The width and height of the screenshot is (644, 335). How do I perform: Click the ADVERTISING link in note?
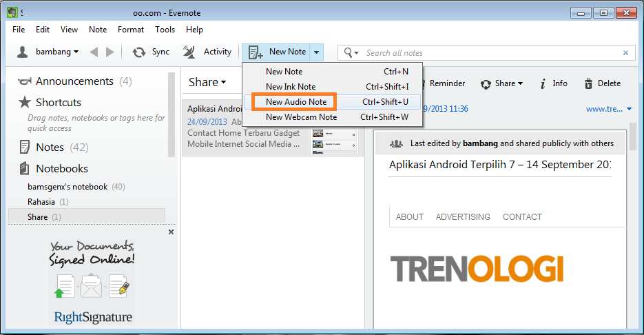pyautogui.click(x=463, y=217)
